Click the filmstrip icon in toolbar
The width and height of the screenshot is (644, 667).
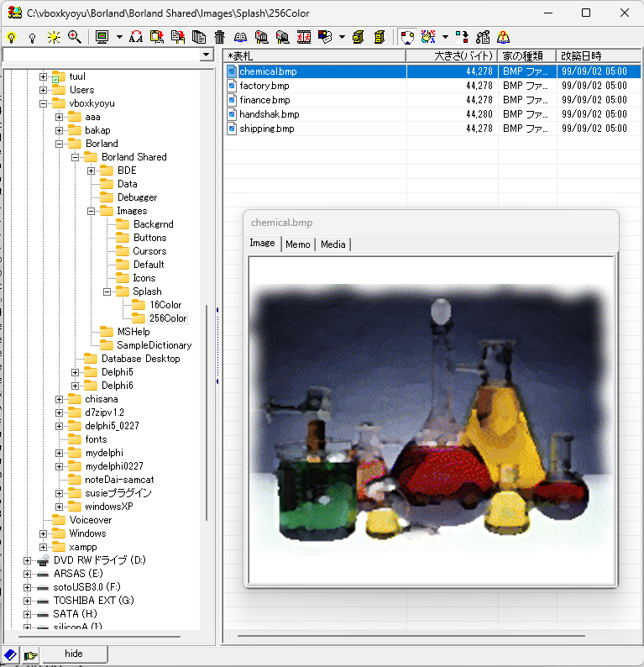pos(304,37)
